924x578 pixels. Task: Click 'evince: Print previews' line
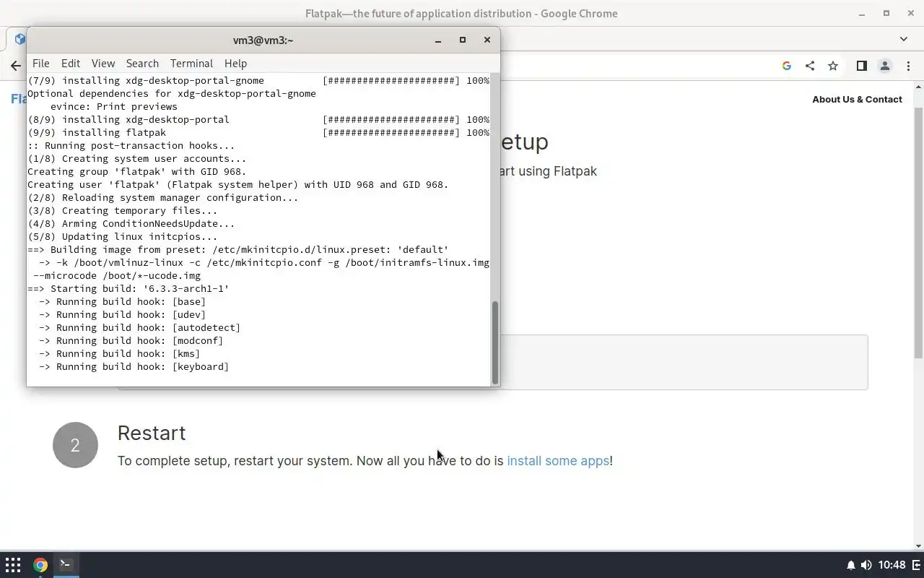(x=113, y=107)
